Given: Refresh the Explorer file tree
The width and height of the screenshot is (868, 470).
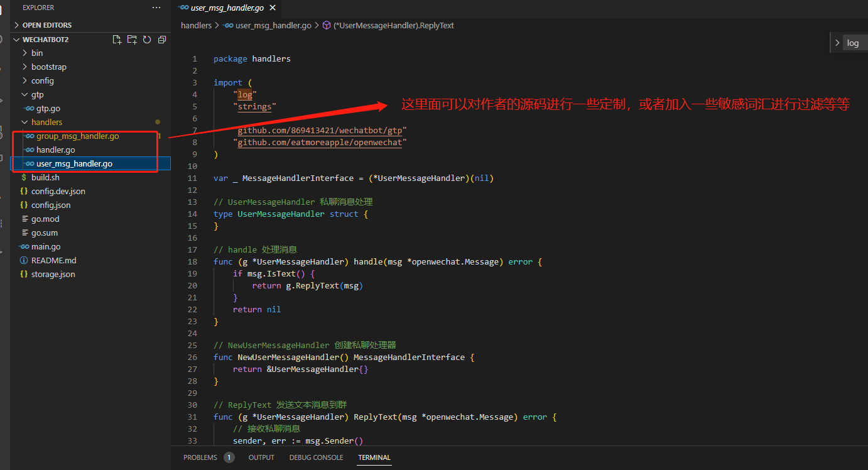Looking at the screenshot, I should tap(147, 40).
